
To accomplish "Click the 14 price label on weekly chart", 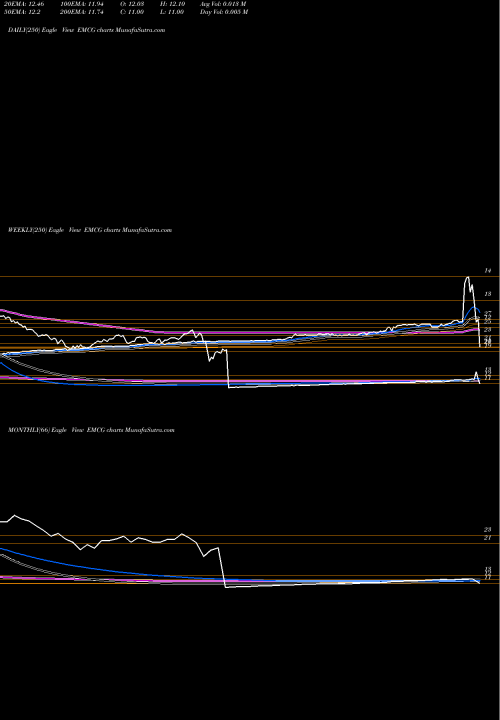I will coord(488,271).
